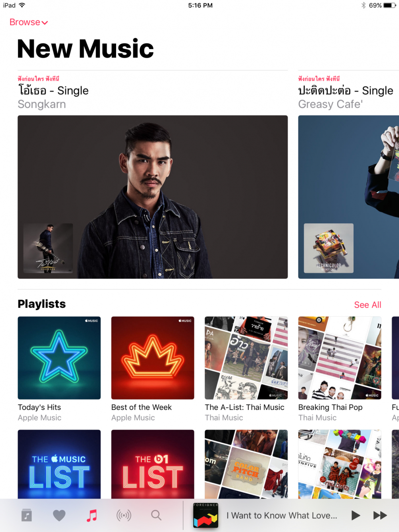This screenshot has height=532, width=399.
Task: Select the Browse music note icon
Action: 92,515
